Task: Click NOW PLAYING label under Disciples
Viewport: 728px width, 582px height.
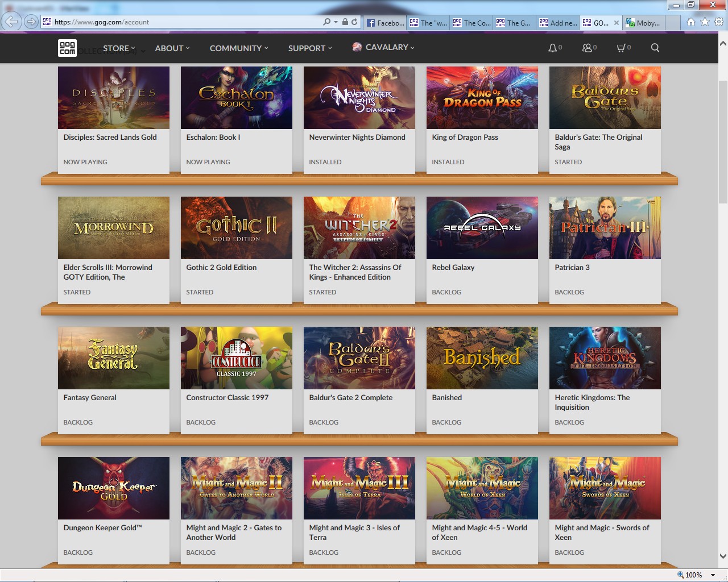Action: [x=85, y=162]
